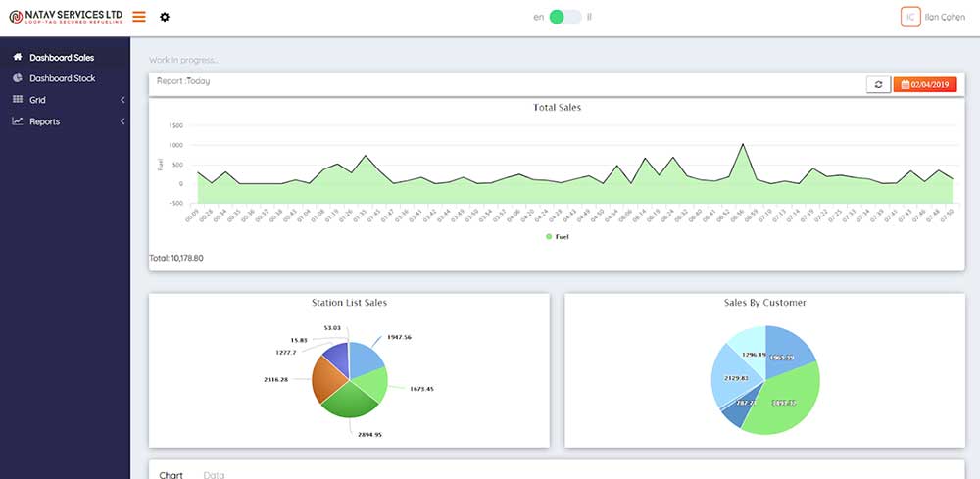Click the 1947.56 pie label

click(x=400, y=337)
